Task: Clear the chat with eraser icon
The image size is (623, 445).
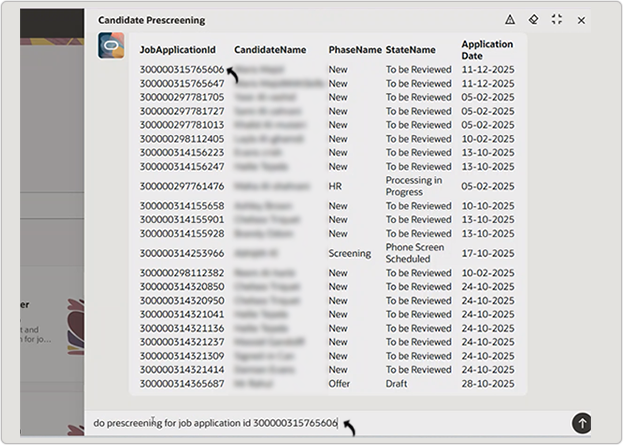Action: click(534, 20)
